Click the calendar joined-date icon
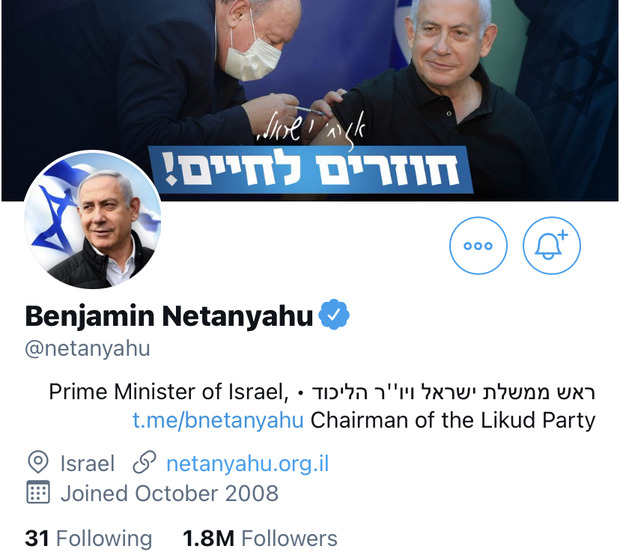The image size is (620, 552). 38,492
